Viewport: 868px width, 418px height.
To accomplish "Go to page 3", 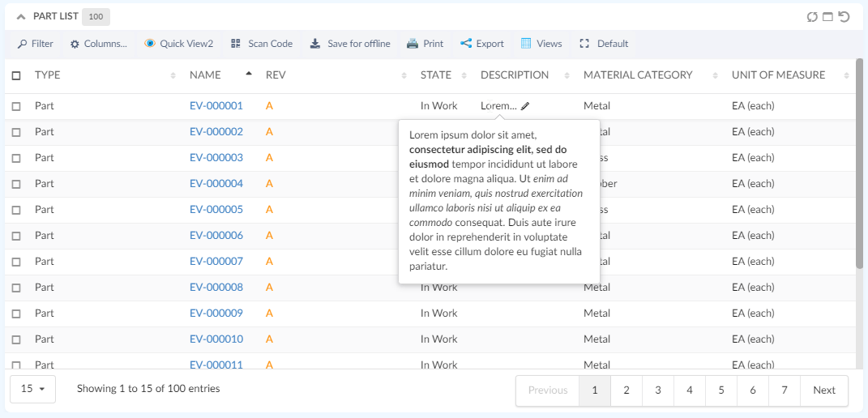I will [657, 390].
